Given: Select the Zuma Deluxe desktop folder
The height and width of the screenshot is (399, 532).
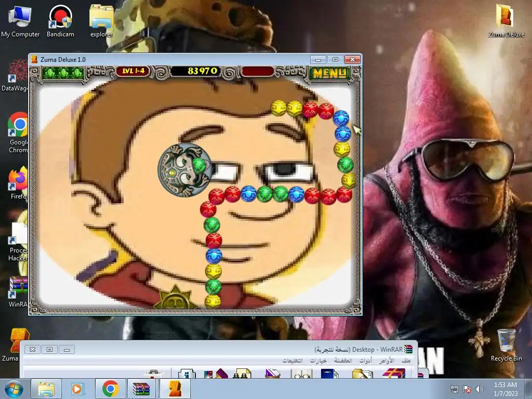Looking at the screenshot, I should click(x=506, y=21).
